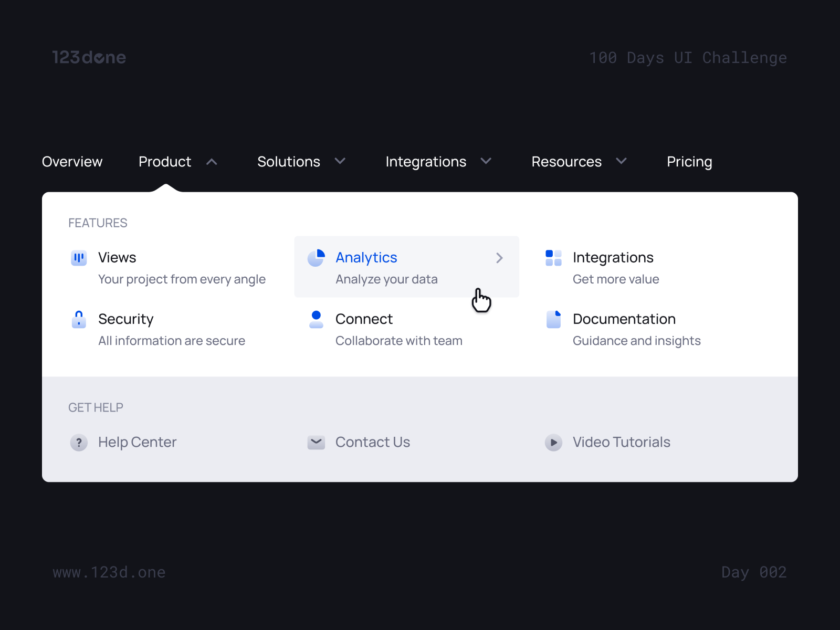The image size is (840, 630).
Task: Open the Security feature link
Action: coord(126,319)
